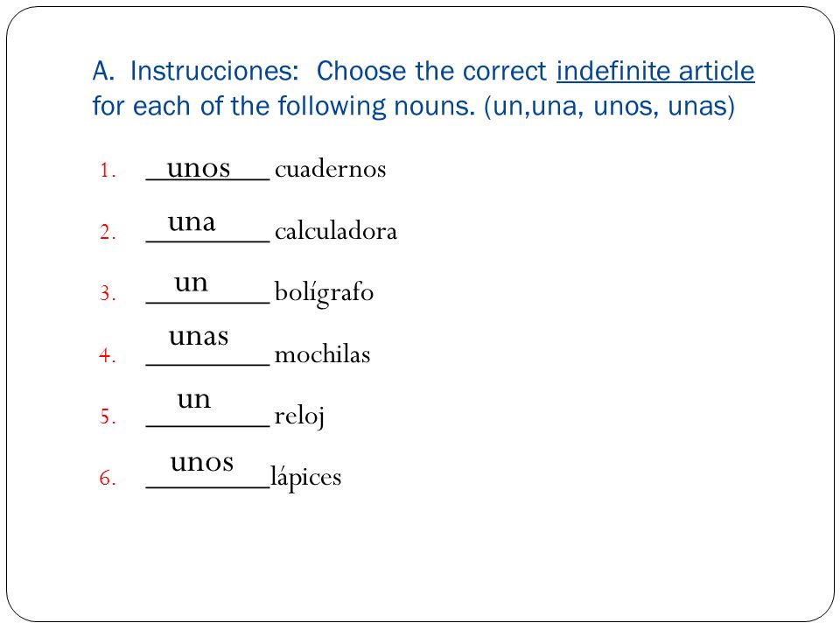Click the blank filled with 'unos' before cuadernos
Image resolution: width=840 pixels, height=630 pixels.
tap(208, 169)
